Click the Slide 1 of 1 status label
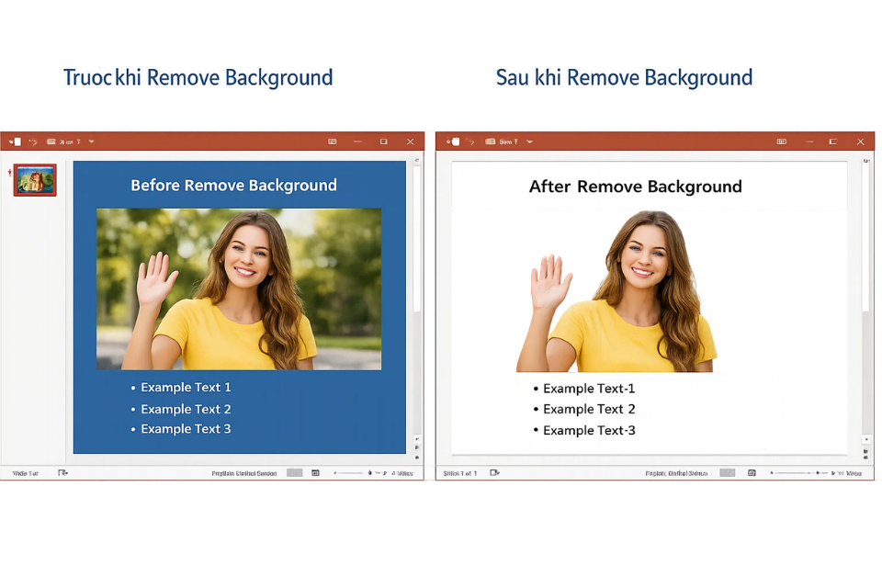 (459, 472)
